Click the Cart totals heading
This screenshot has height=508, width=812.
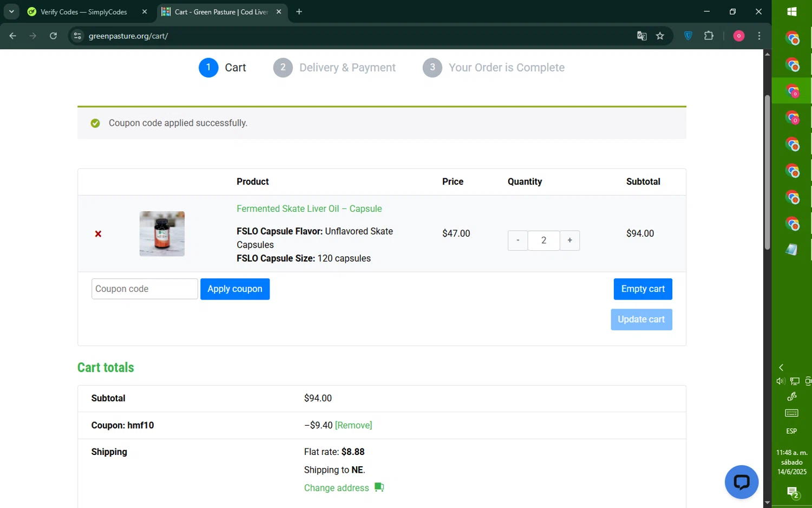click(106, 367)
